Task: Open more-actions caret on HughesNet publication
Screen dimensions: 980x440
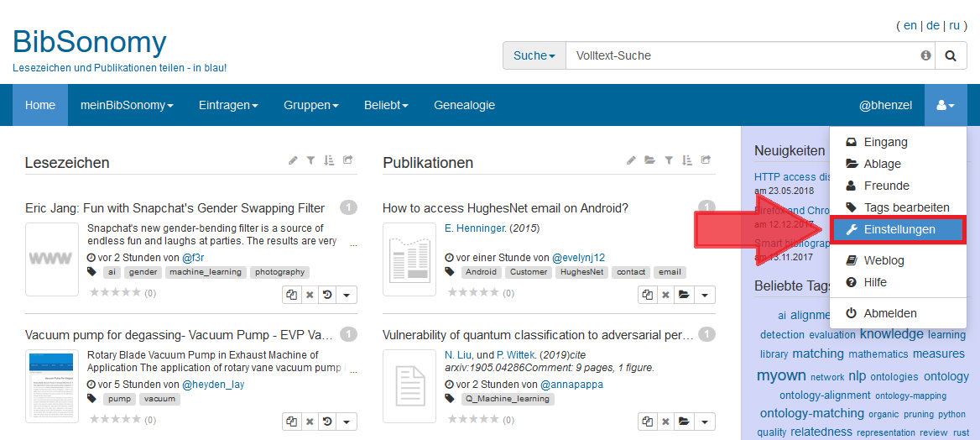Action: tap(705, 295)
